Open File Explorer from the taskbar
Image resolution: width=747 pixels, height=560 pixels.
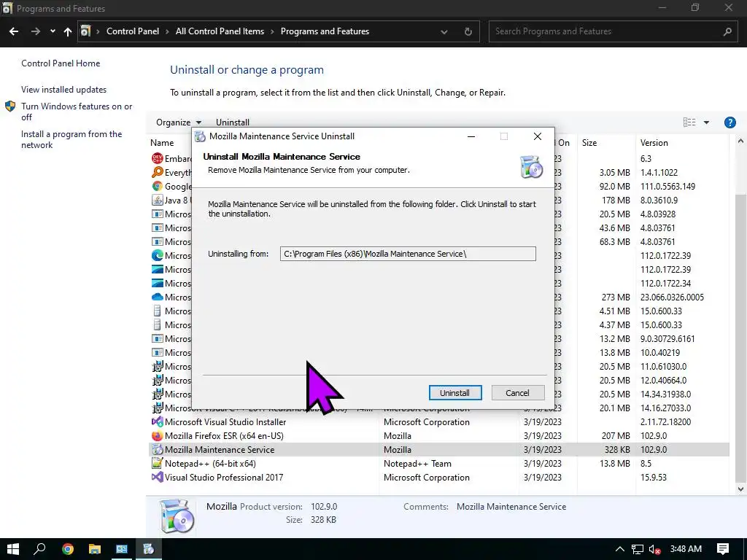coord(94,549)
